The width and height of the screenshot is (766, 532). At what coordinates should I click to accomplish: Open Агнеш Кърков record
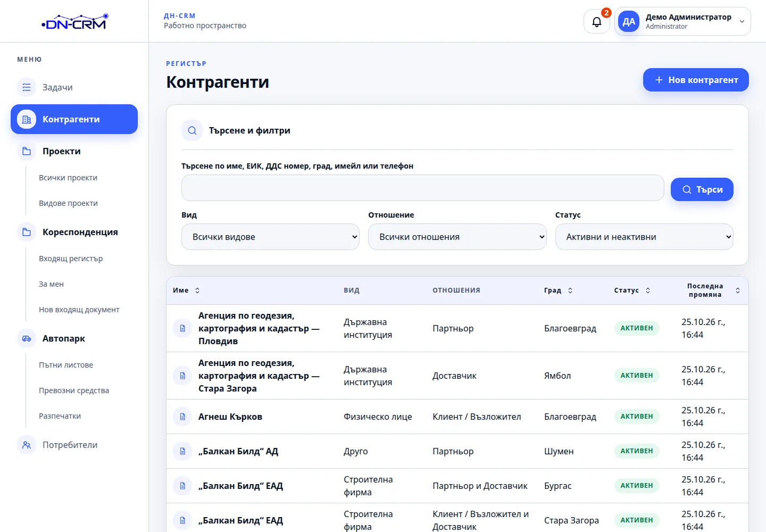(x=230, y=417)
